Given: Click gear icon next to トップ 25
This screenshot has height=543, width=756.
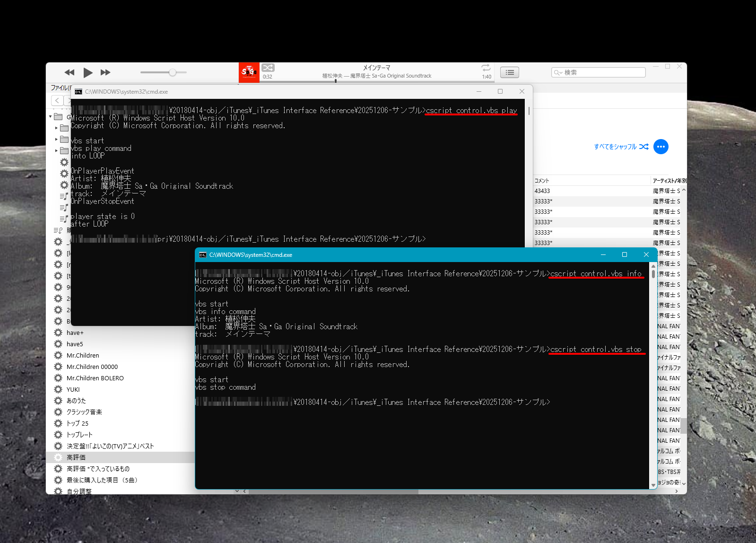Looking at the screenshot, I should click(x=58, y=423).
